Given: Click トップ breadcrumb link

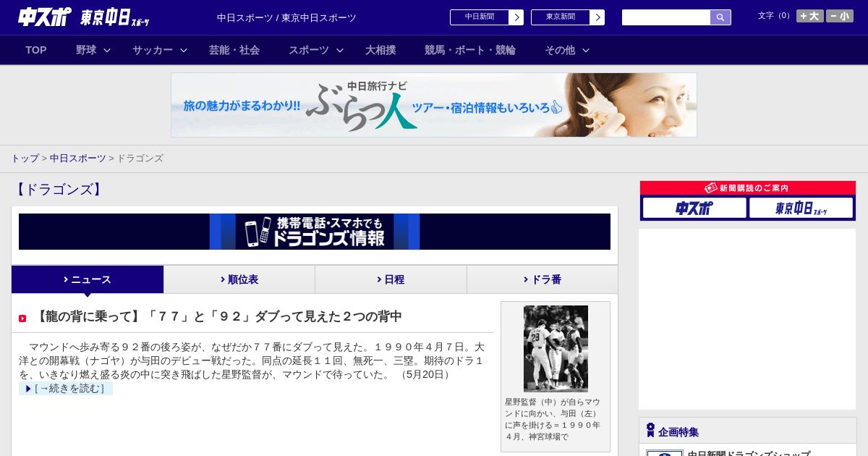Looking at the screenshot, I should [x=25, y=158].
